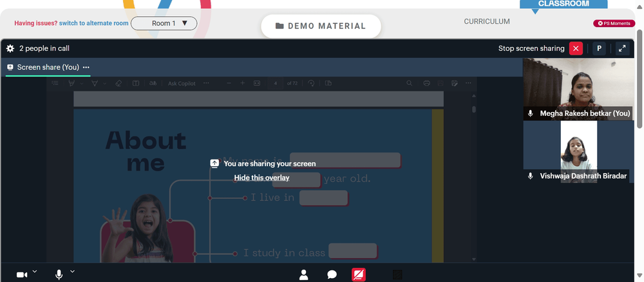The width and height of the screenshot is (644, 282).
Task: Click the P button in call header
Action: (x=599, y=48)
